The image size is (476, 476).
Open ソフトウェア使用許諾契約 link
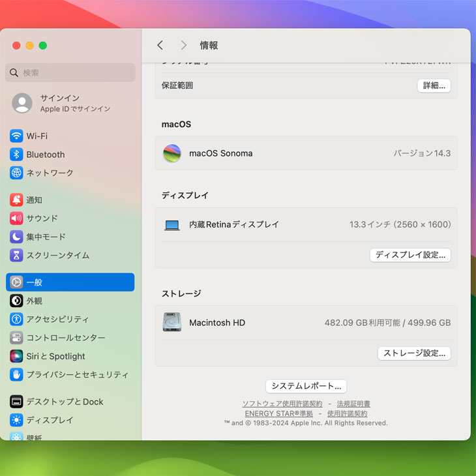282,404
